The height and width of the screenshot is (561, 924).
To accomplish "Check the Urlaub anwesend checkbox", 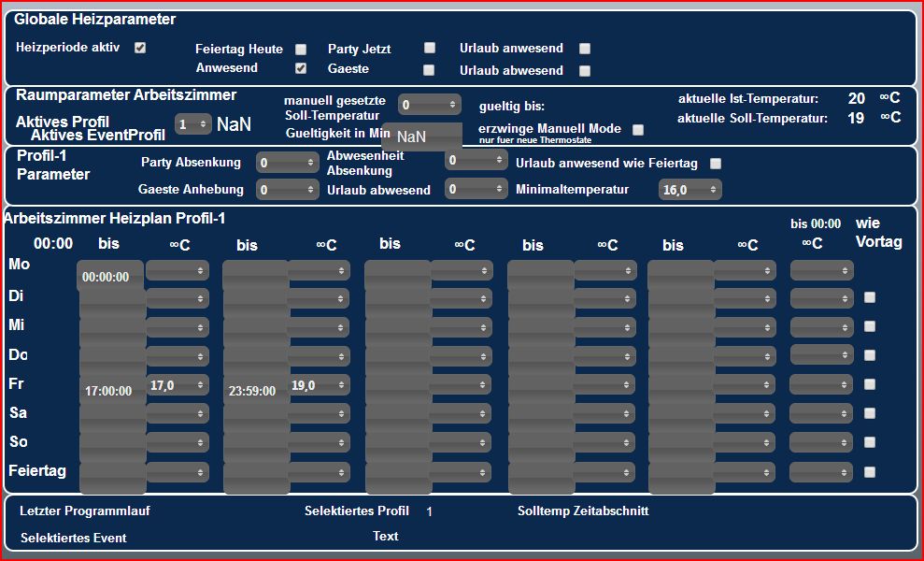I will pyautogui.click(x=585, y=49).
